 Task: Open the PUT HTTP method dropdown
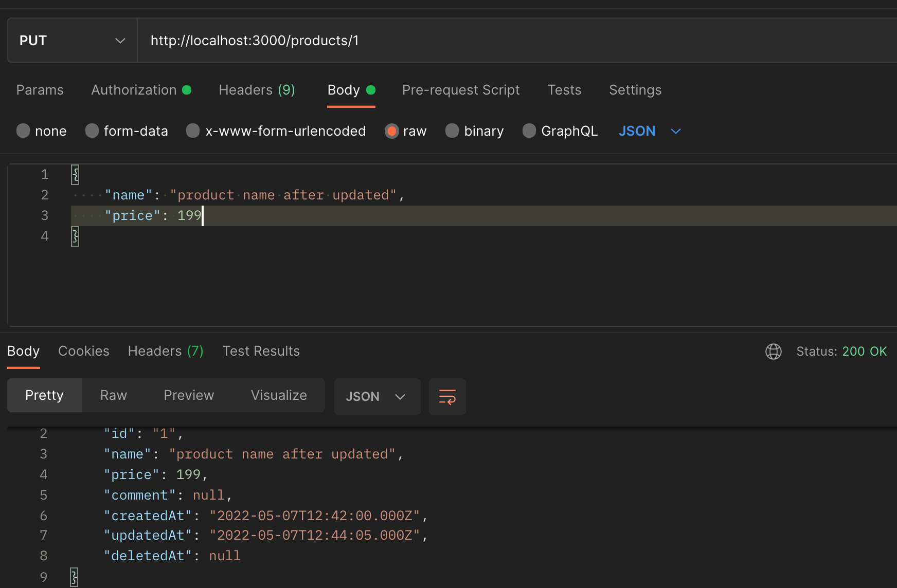click(73, 41)
